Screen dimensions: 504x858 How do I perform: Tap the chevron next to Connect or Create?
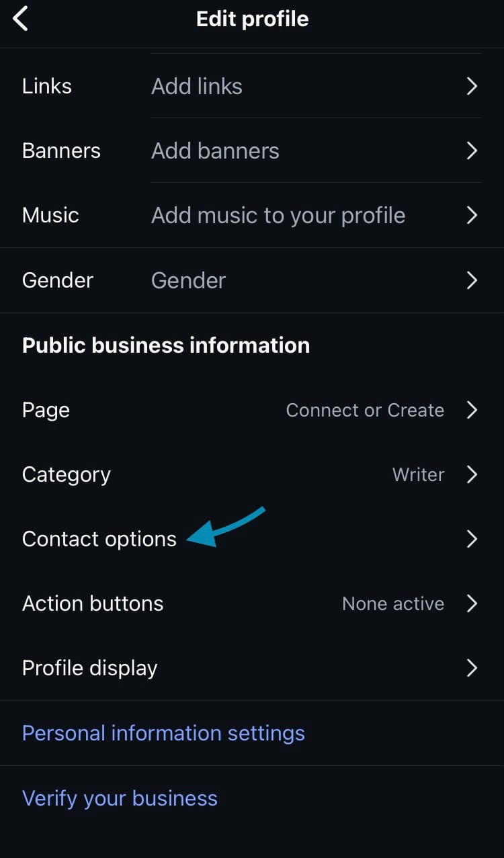click(x=472, y=410)
